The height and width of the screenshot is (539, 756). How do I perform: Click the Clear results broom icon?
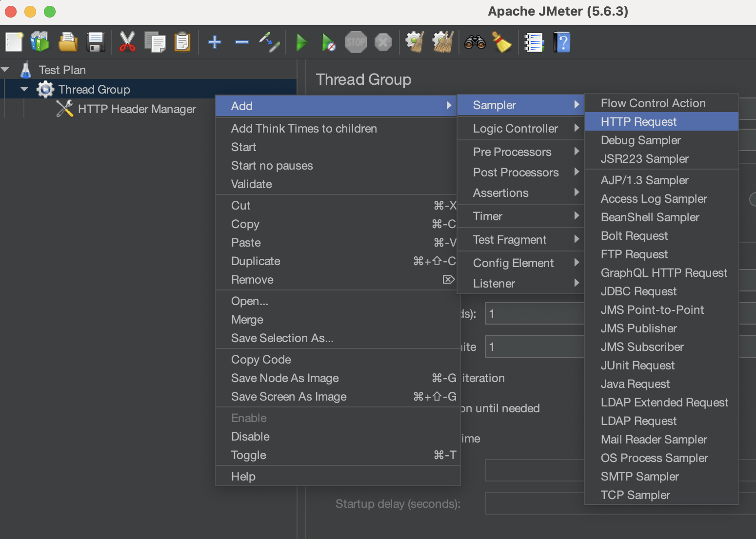(415, 42)
